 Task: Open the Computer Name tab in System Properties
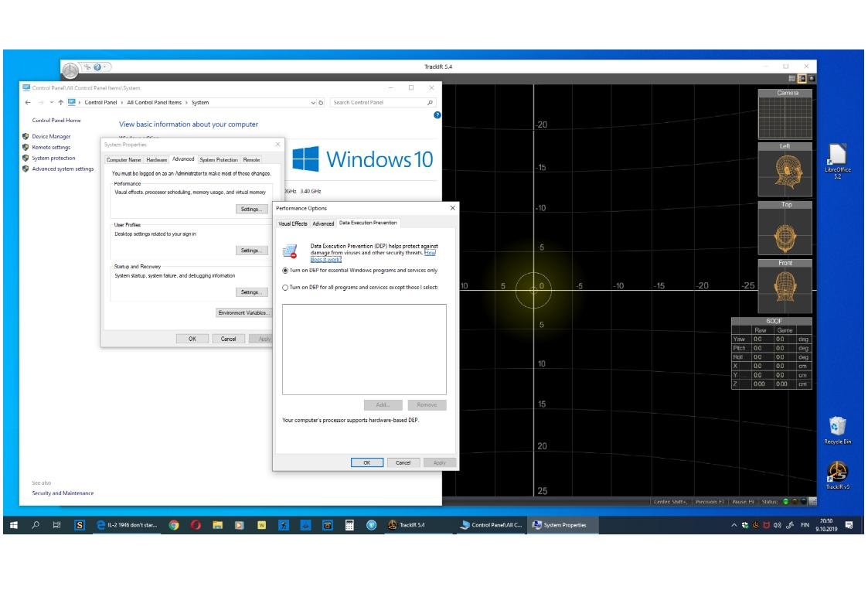tap(124, 160)
